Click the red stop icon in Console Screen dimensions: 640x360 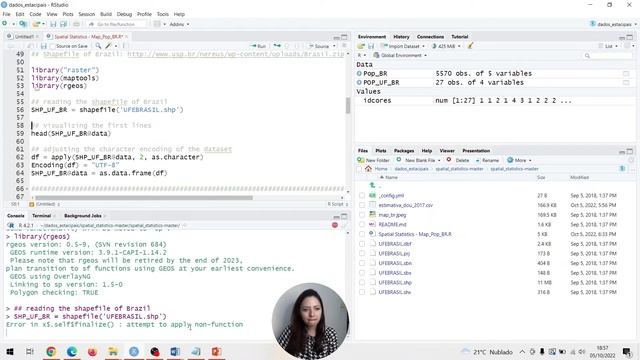click(335, 225)
